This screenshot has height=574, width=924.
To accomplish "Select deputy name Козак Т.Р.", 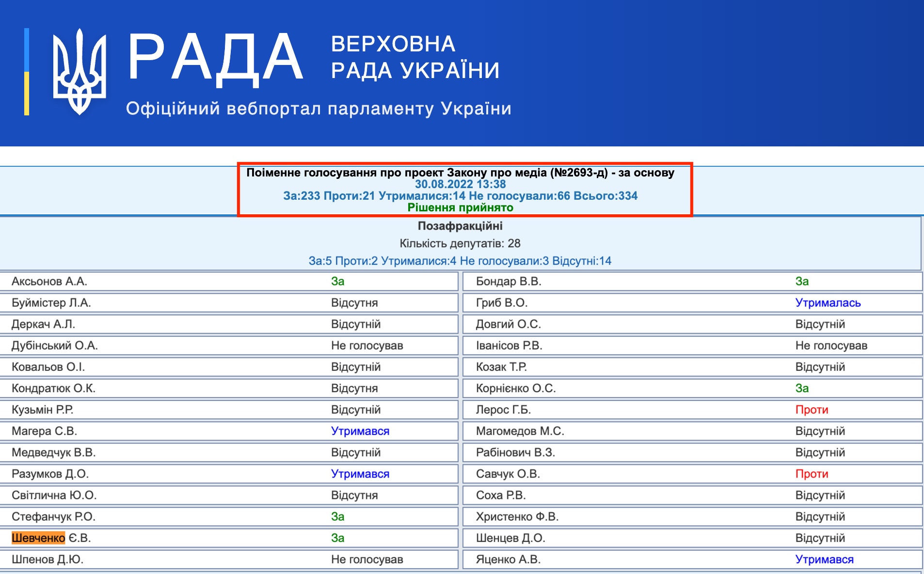I will coord(501,367).
